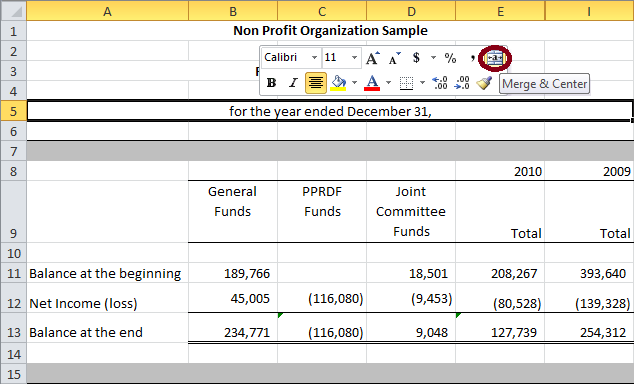
Task: Click Grow Font icon
Action: click(373, 58)
